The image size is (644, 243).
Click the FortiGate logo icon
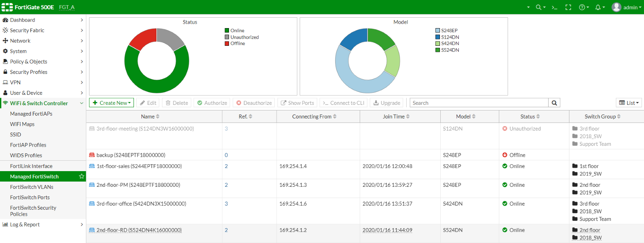[7, 7]
